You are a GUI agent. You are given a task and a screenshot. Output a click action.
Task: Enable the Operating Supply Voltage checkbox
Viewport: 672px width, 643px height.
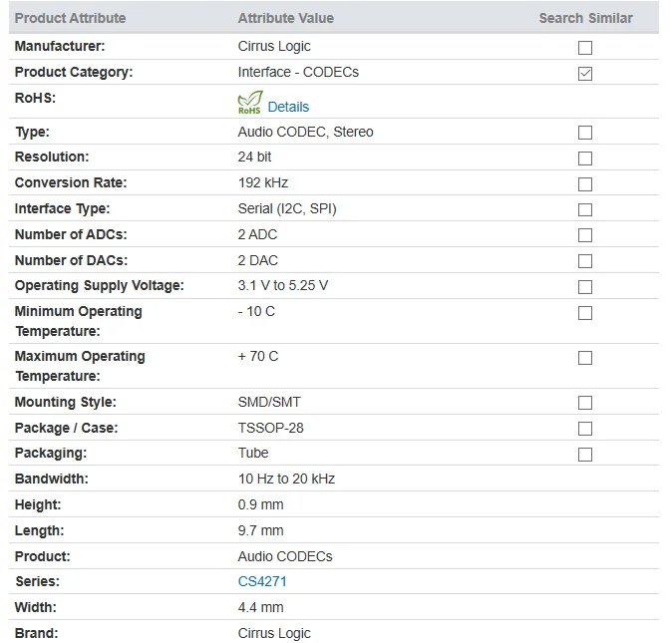(585, 286)
